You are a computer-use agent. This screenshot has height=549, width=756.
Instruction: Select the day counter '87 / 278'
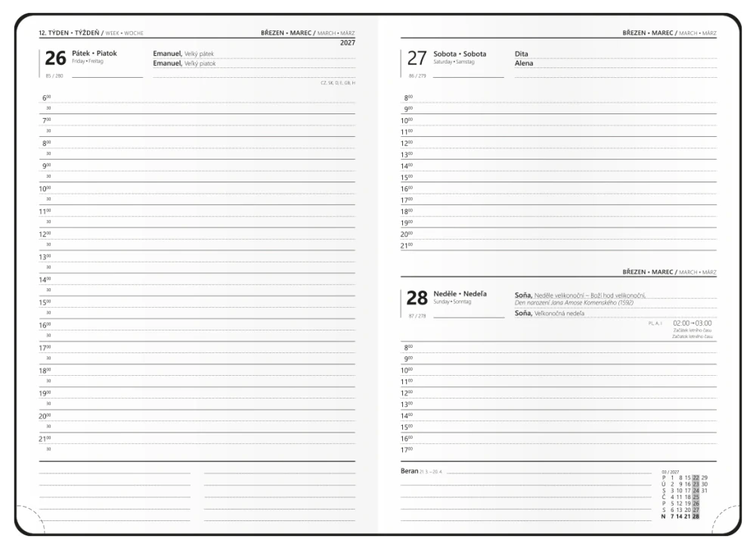417,316
